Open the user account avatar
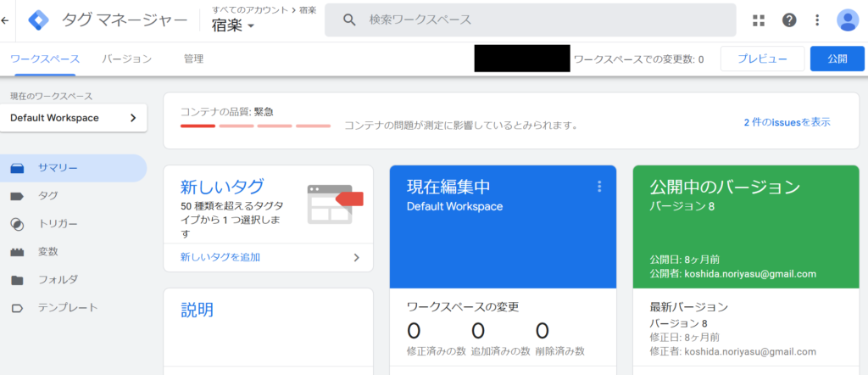The width and height of the screenshot is (868, 375). click(848, 20)
